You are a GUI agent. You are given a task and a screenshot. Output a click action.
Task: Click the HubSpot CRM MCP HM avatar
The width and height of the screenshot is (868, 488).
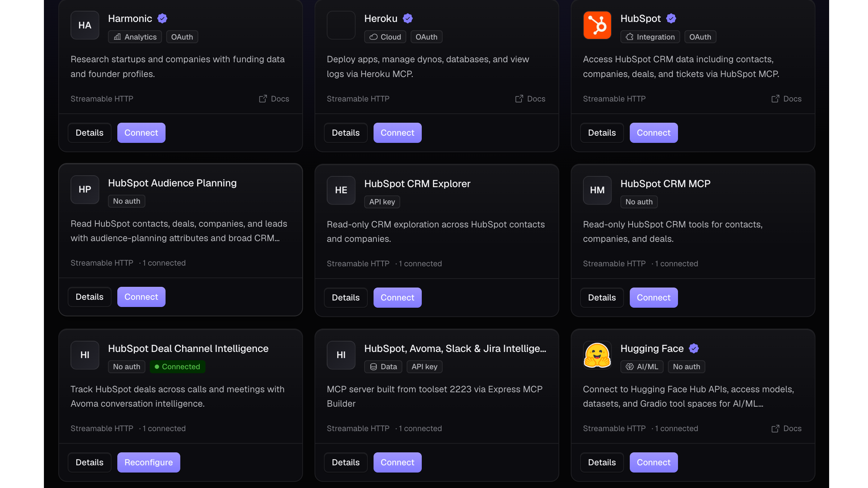(597, 190)
